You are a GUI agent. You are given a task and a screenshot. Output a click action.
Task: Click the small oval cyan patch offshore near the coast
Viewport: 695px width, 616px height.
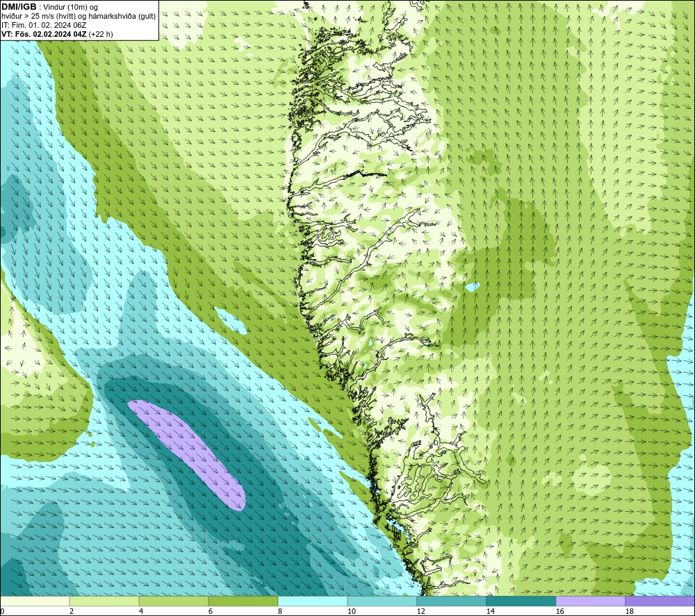tap(231, 320)
